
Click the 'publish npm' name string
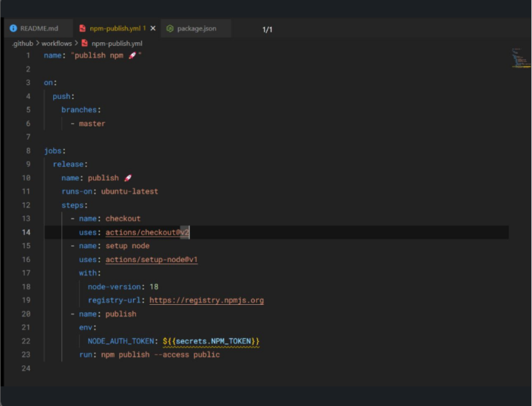click(x=106, y=55)
